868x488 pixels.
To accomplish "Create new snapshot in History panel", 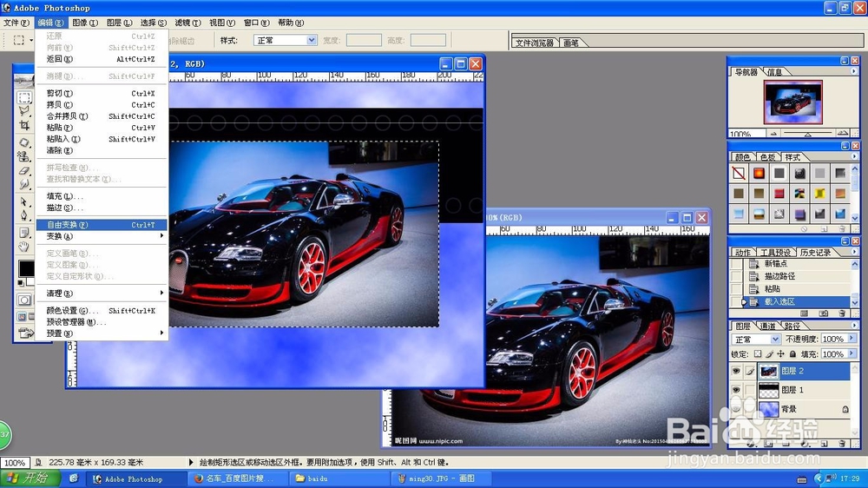I will (824, 313).
